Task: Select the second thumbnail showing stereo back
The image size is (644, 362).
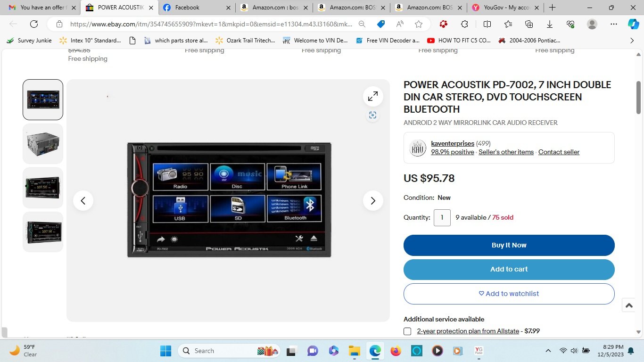Action: pyautogui.click(x=43, y=144)
